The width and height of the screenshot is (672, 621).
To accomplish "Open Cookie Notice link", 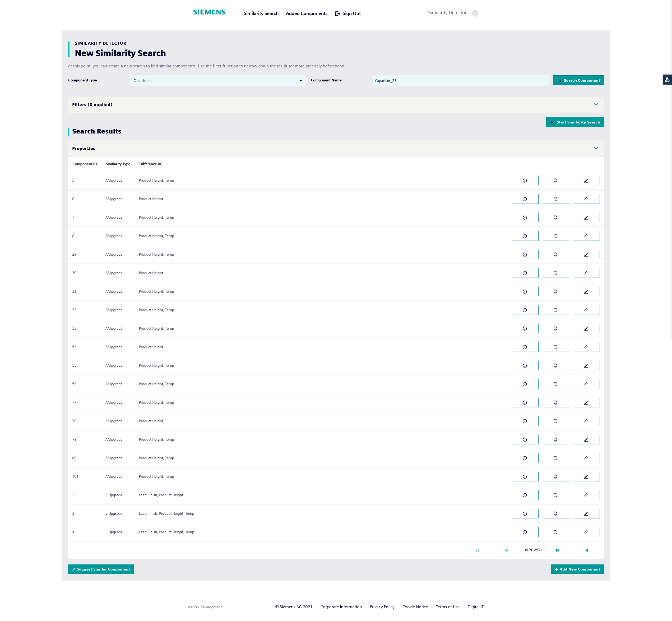I will [x=415, y=607].
